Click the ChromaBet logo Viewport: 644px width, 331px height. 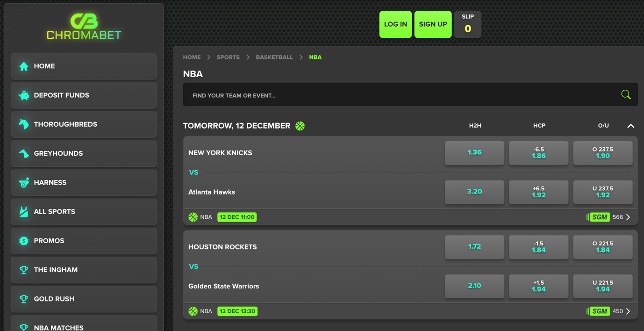tap(84, 27)
